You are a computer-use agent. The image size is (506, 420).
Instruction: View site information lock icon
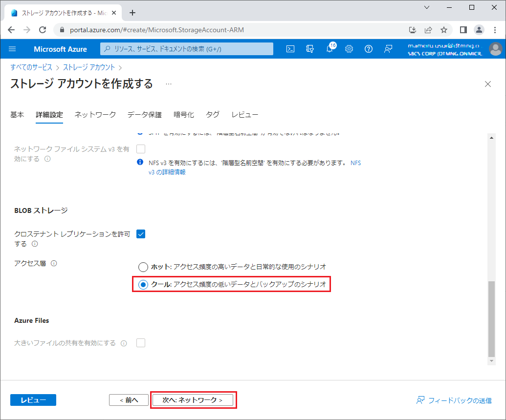tap(62, 30)
